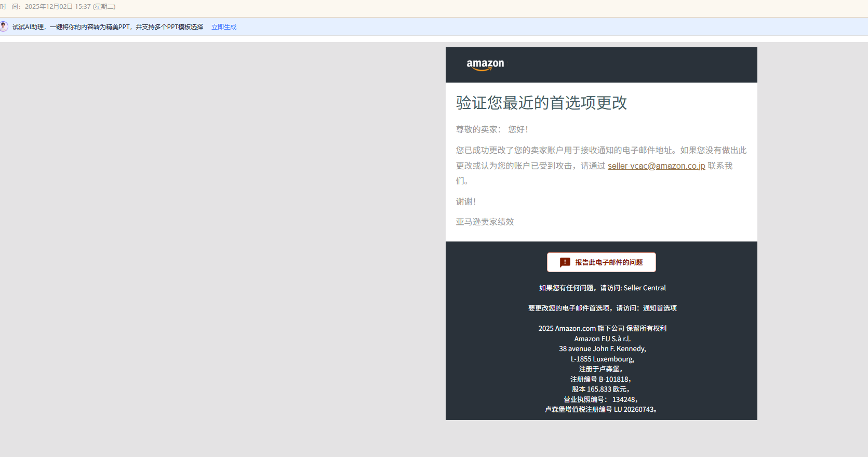
Task: Click the 注册编号 B-101818 line
Action: pyautogui.click(x=600, y=379)
